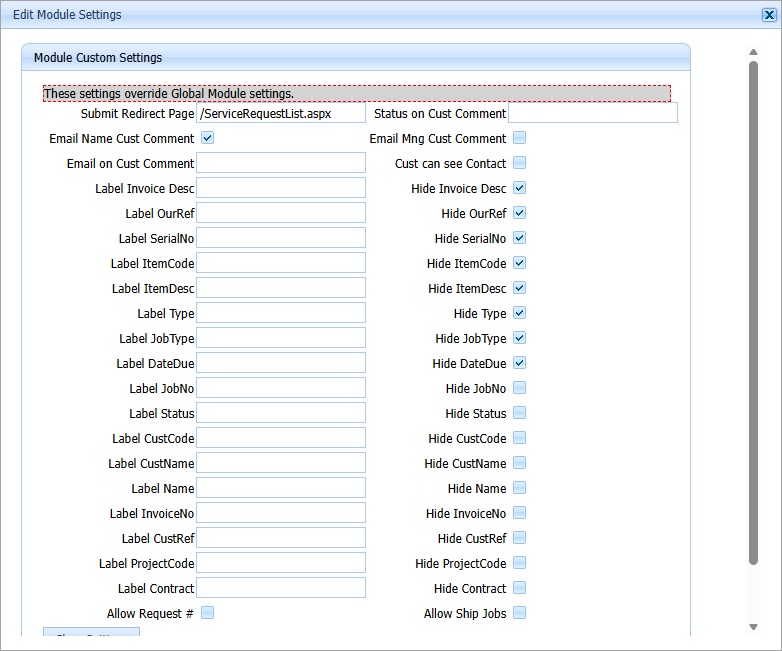
Task: Uncheck Hide SerialNo checkbox
Action: pos(520,237)
